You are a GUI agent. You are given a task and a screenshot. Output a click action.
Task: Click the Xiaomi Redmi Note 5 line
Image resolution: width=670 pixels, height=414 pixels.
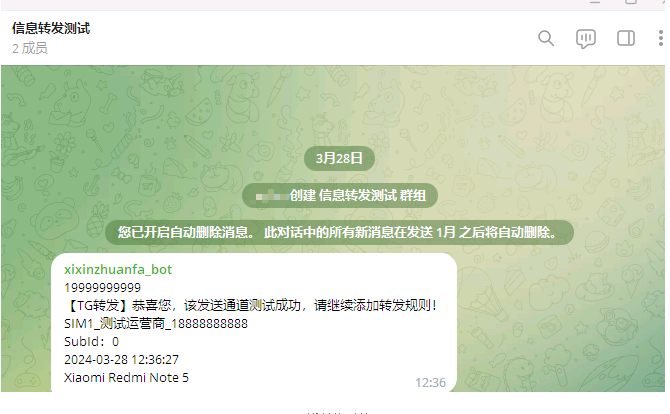126,378
